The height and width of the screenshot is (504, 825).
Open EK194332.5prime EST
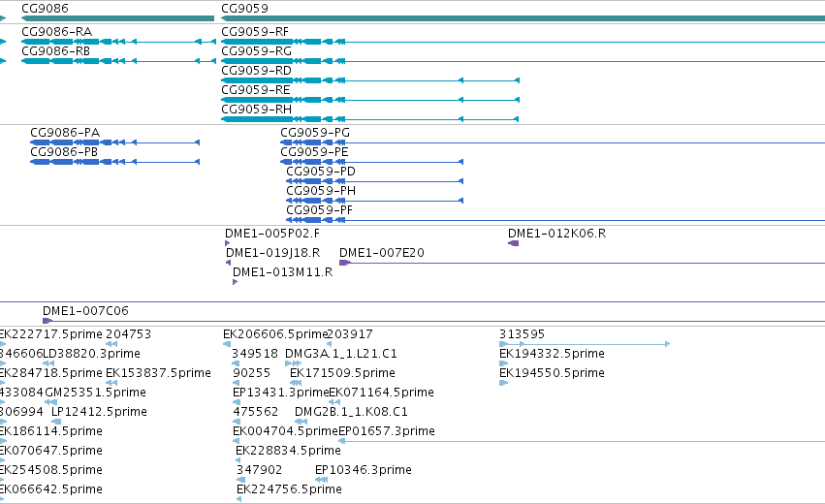pyautogui.click(x=552, y=354)
